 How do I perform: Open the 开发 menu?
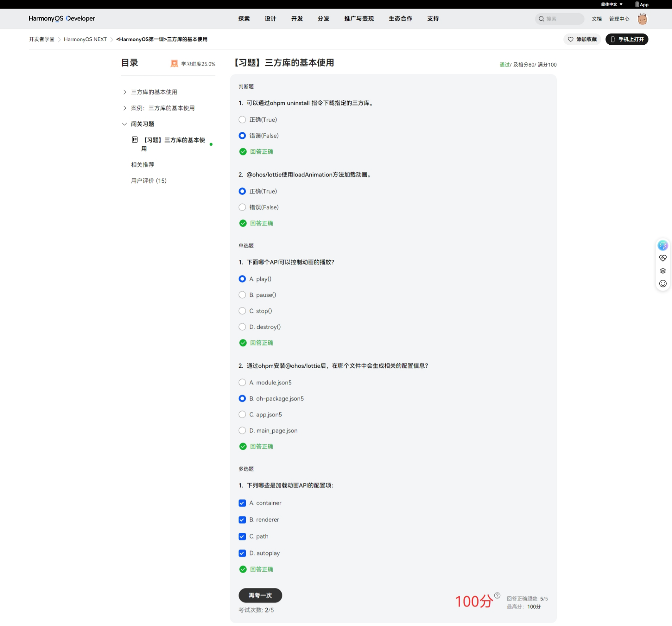coord(297,19)
